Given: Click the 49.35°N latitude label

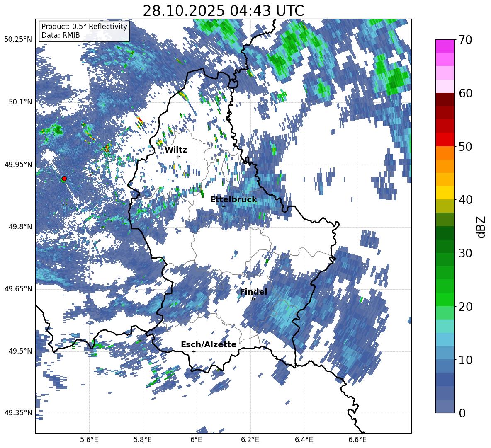Looking at the screenshot, I should coord(18,413).
